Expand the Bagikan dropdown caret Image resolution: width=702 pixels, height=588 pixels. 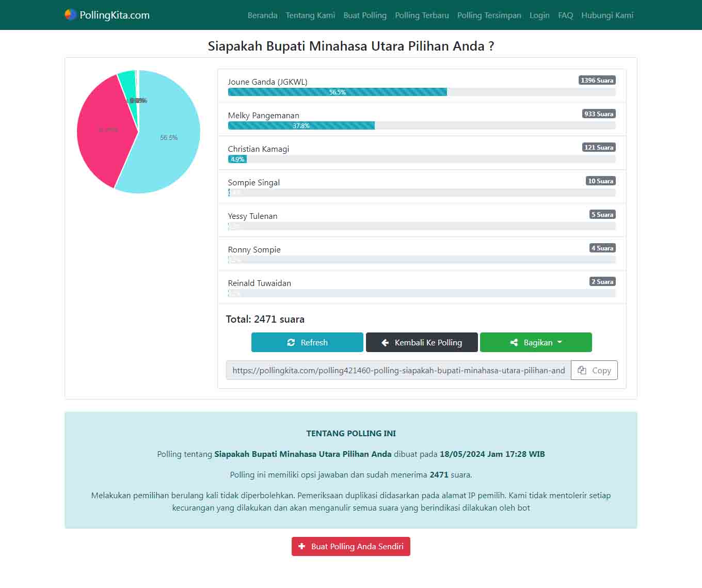[560, 342]
